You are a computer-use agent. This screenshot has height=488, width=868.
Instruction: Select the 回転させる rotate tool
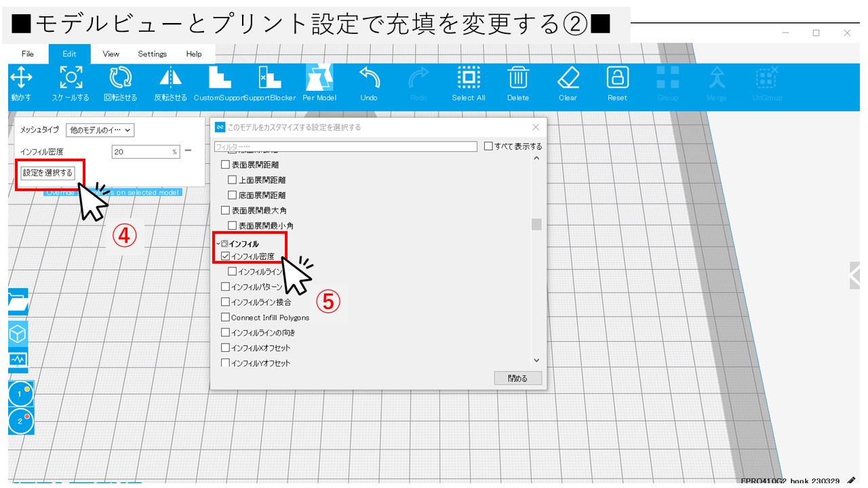pos(121,84)
